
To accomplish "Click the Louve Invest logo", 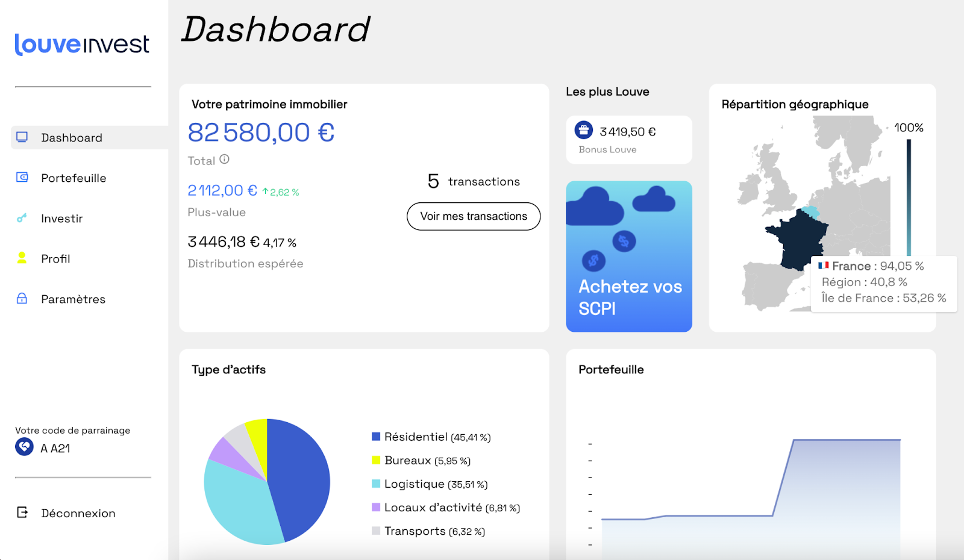I will click(82, 44).
